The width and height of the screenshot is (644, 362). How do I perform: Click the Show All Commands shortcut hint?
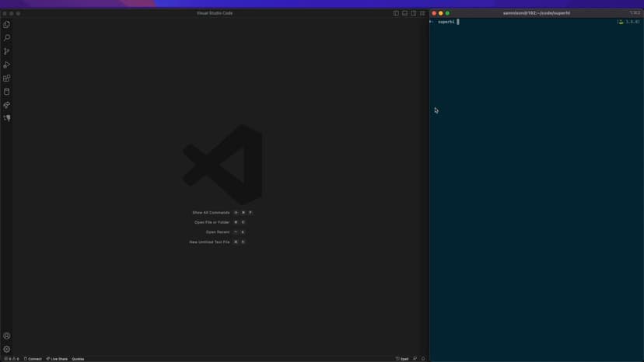coord(211,213)
